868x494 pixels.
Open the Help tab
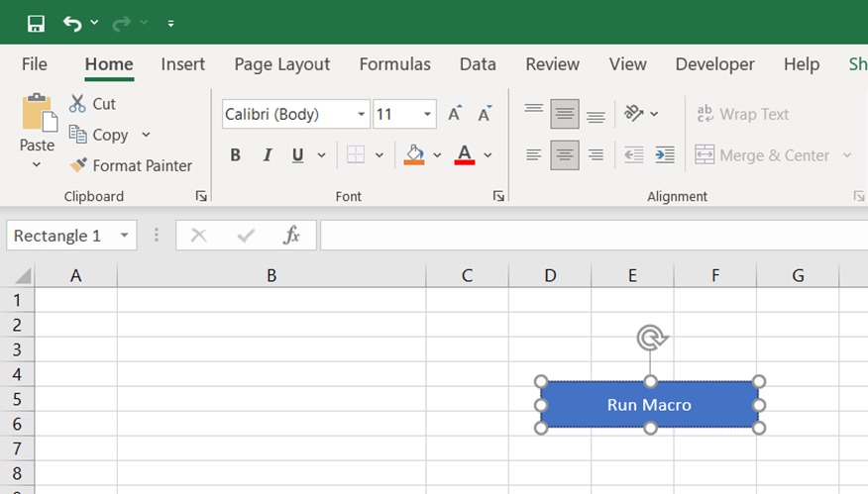coord(802,64)
